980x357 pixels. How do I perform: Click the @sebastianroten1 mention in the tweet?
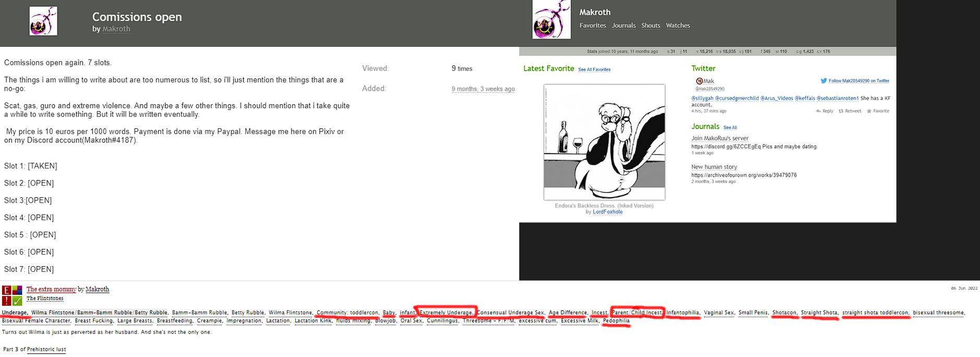[838, 98]
